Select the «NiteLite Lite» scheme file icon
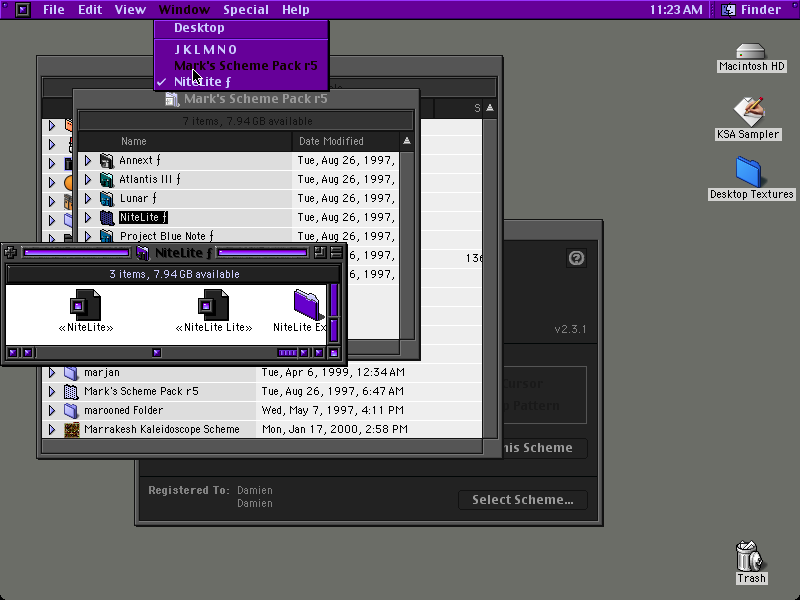Viewport: 800px width, 600px height. (214, 305)
